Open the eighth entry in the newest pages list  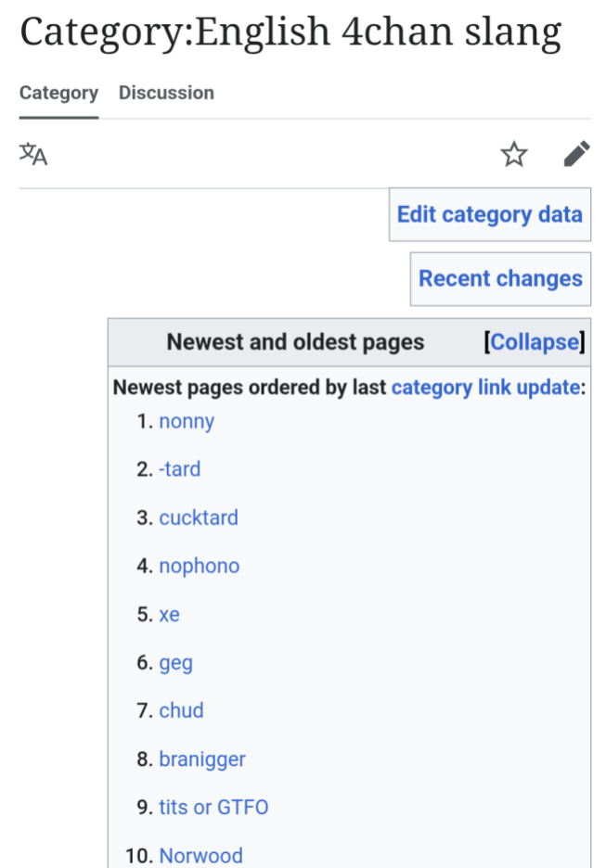(201, 759)
